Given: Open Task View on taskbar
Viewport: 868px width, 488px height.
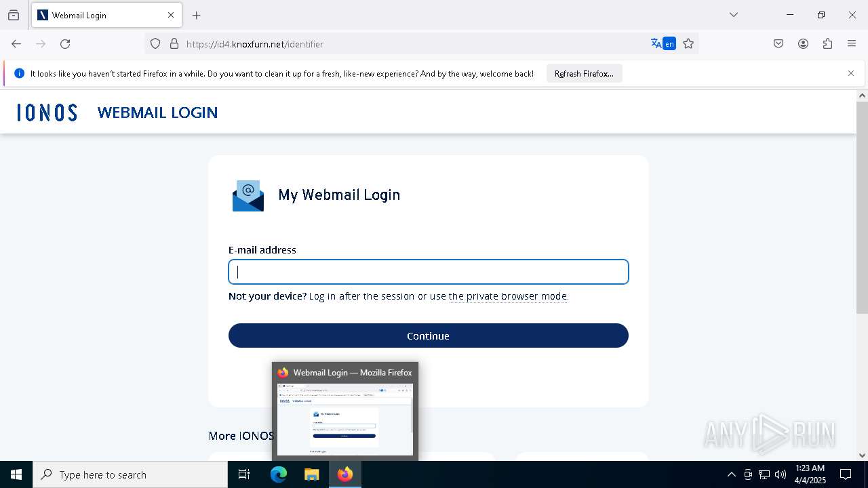Looking at the screenshot, I should point(244,474).
